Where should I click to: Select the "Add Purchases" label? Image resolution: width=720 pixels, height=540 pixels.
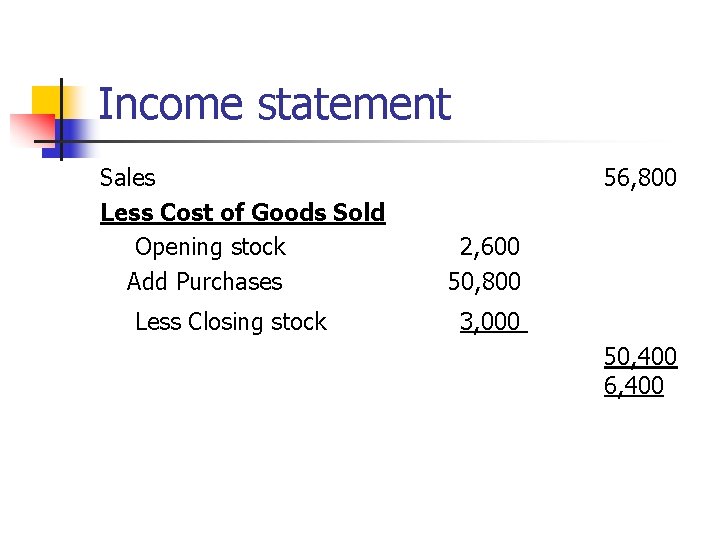click(x=205, y=282)
